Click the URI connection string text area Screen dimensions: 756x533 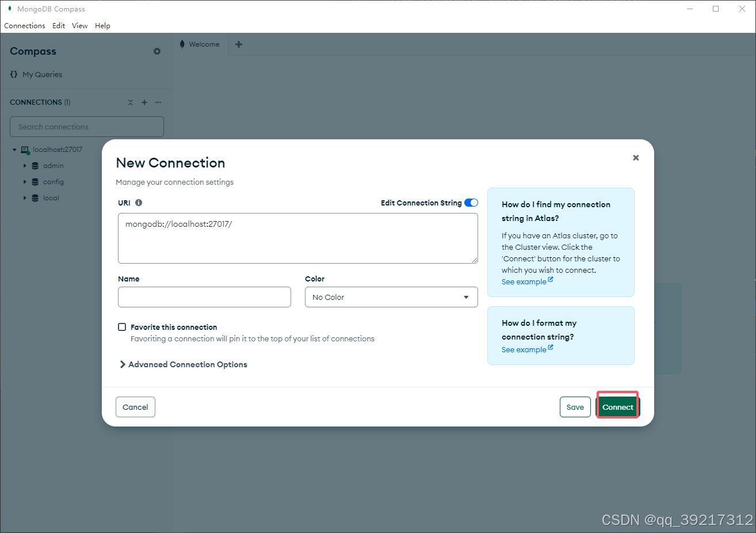(x=298, y=238)
